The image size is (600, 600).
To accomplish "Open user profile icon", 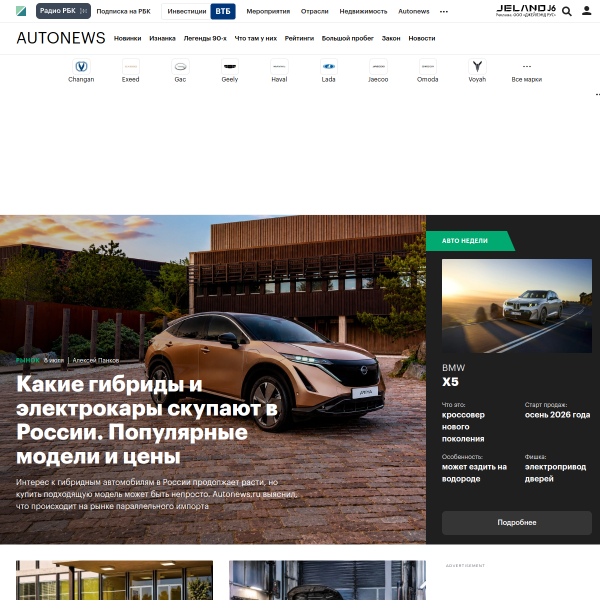I will coord(586,11).
